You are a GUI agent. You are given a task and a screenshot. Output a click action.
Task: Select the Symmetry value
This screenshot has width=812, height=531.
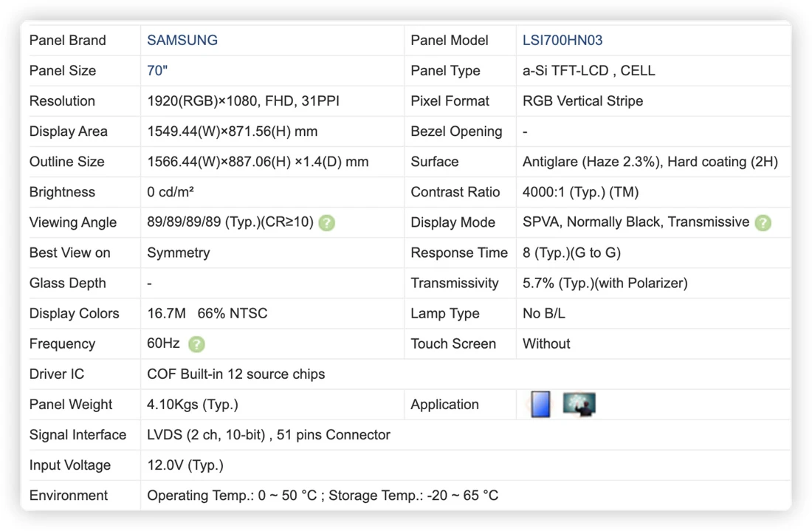click(179, 253)
